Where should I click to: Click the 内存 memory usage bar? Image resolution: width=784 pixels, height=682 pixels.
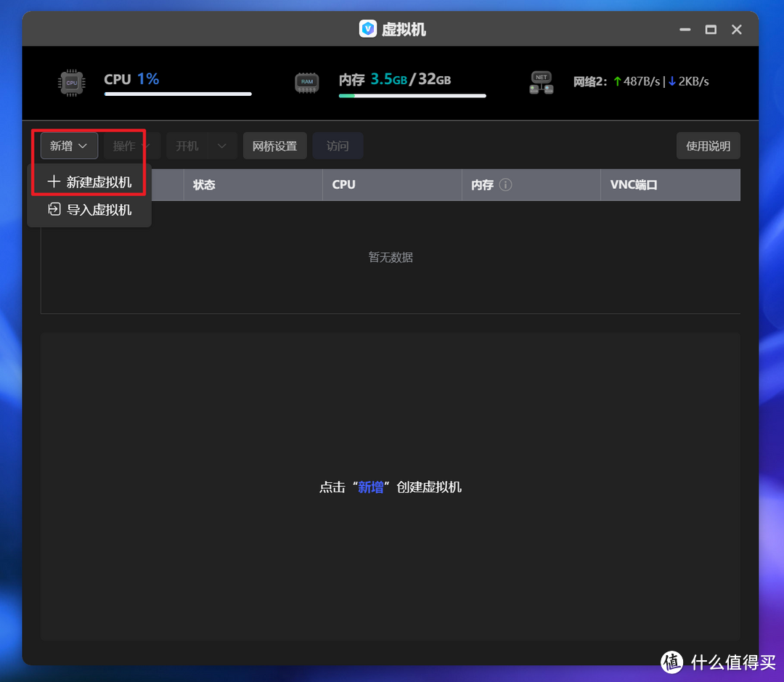point(412,96)
